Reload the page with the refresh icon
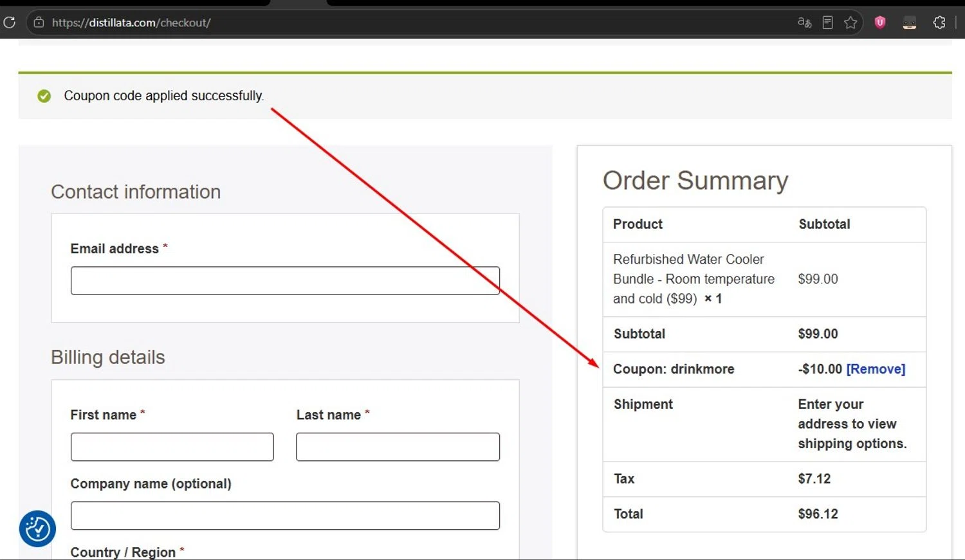This screenshot has height=560, width=965. click(9, 23)
